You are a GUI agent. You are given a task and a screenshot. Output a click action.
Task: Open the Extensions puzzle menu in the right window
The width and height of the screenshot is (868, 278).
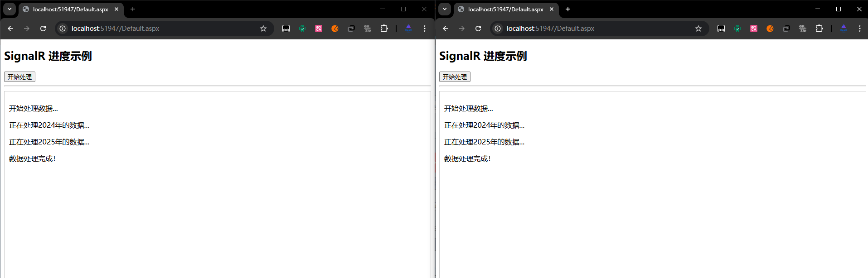pyautogui.click(x=819, y=29)
